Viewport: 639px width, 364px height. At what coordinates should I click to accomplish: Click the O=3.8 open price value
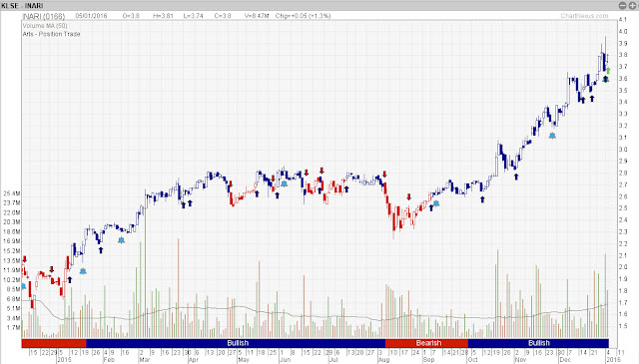pyautogui.click(x=131, y=16)
